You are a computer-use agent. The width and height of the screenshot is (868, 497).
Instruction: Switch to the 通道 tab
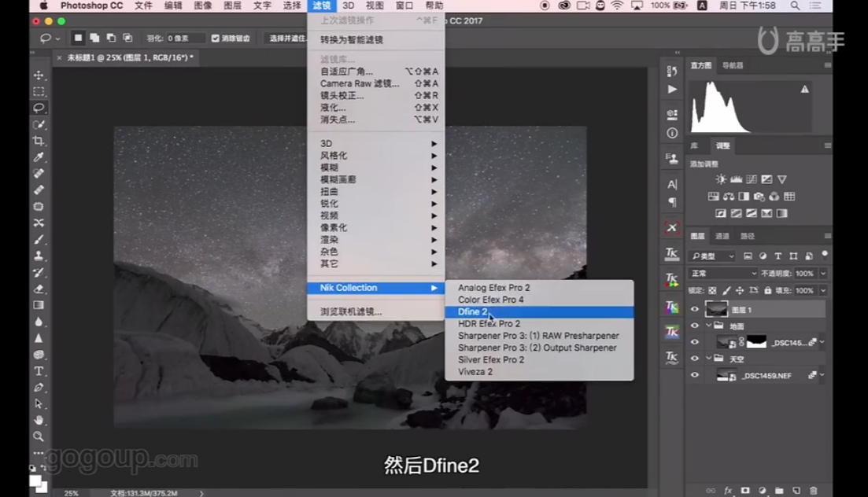pos(722,236)
